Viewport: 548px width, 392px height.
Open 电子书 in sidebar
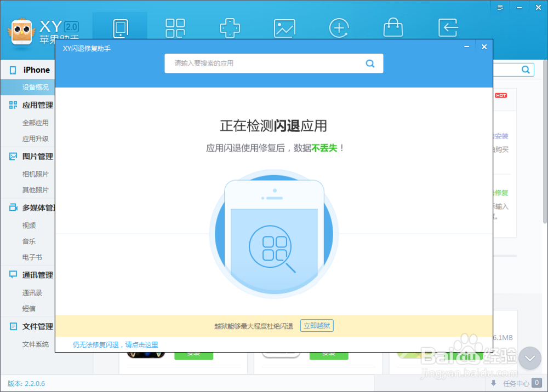32,257
